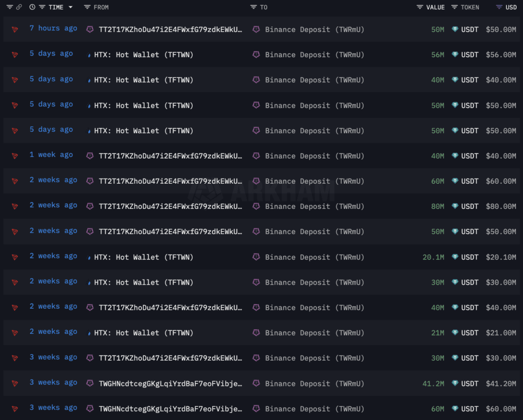Open the TO column filter icon

coord(254,7)
